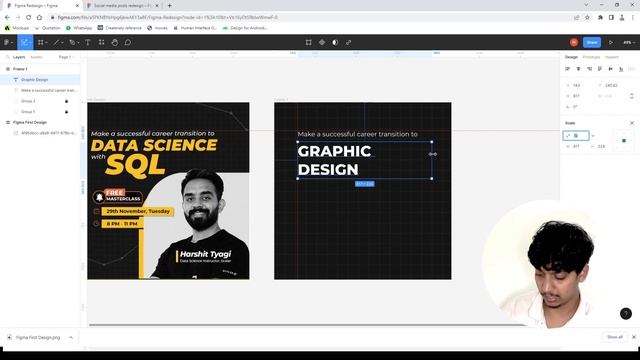Align right in Design panel
The height and width of the screenshot is (360, 640).
(x=589, y=69)
